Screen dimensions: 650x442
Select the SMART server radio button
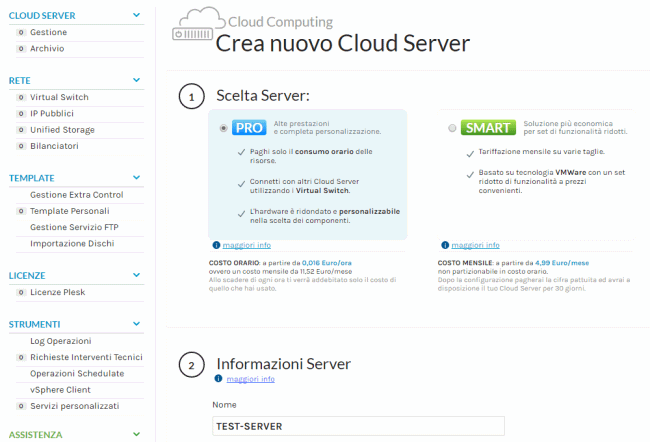(453, 128)
